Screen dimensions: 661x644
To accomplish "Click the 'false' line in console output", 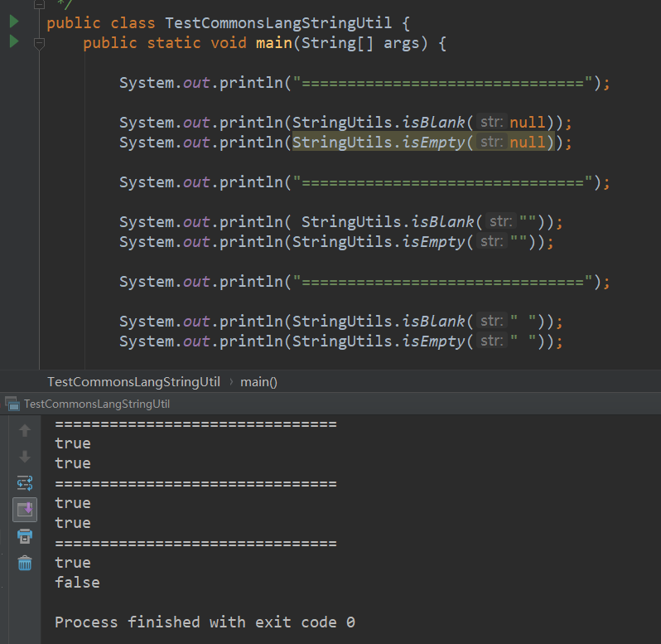I will click(x=77, y=583).
